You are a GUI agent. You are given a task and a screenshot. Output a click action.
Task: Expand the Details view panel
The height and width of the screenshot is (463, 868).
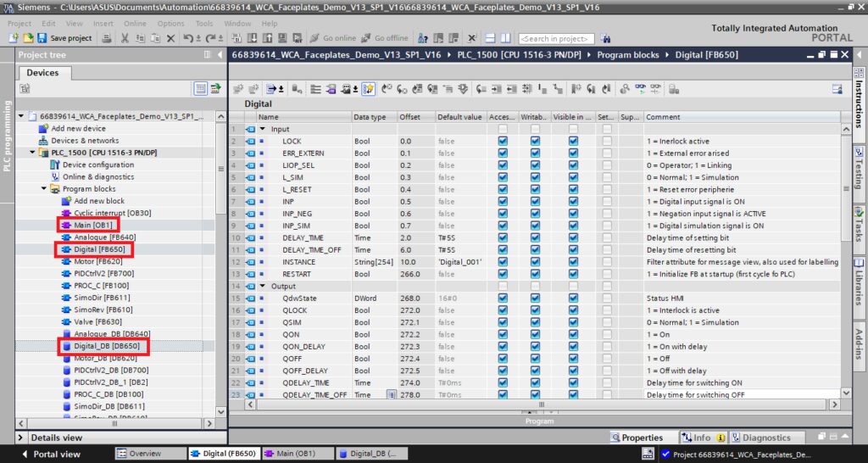pos(20,438)
